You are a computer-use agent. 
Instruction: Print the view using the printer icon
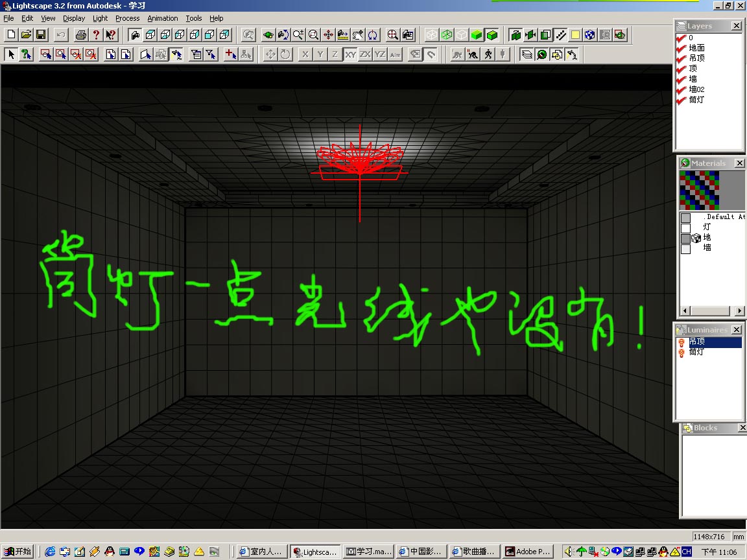pos(81,35)
